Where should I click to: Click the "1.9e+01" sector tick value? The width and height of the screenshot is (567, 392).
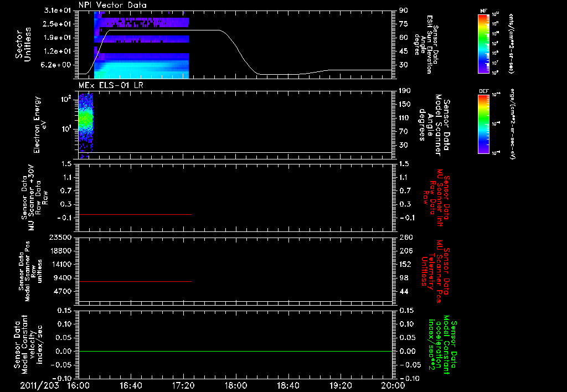point(58,38)
